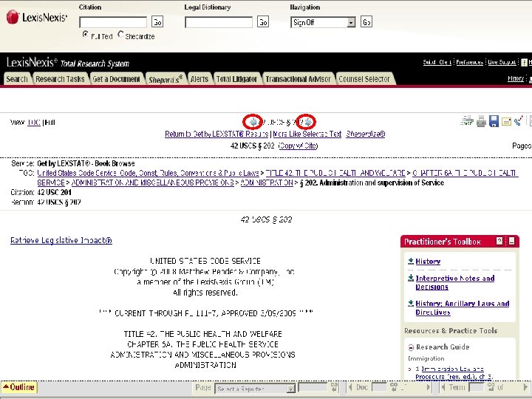The height and width of the screenshot is (399, 532).
Task: Select the Shepardize radio button
Action: tap(120, 35)
